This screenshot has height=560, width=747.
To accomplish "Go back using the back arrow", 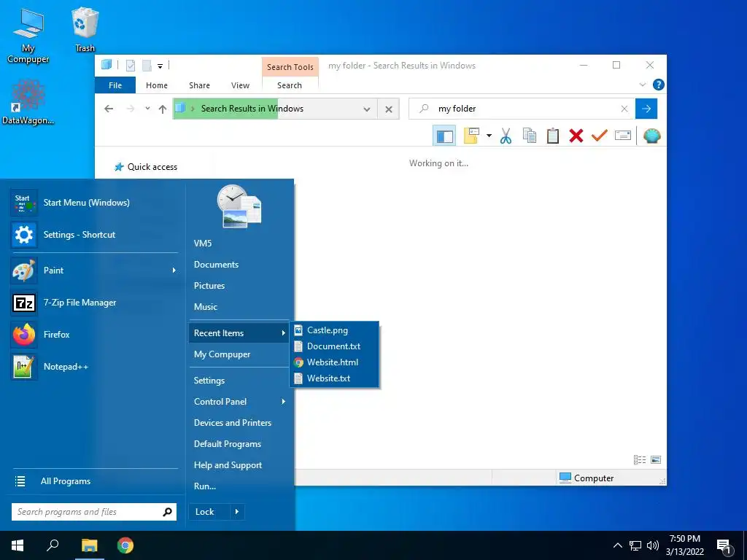I will click(109, 109).
